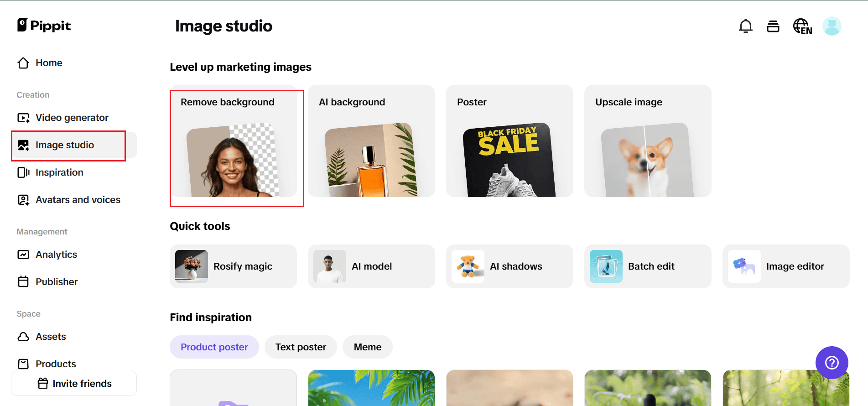Launch the AI shadows quick tool
This screenshot has width=868, height=406.
click(x=510, y=266)
